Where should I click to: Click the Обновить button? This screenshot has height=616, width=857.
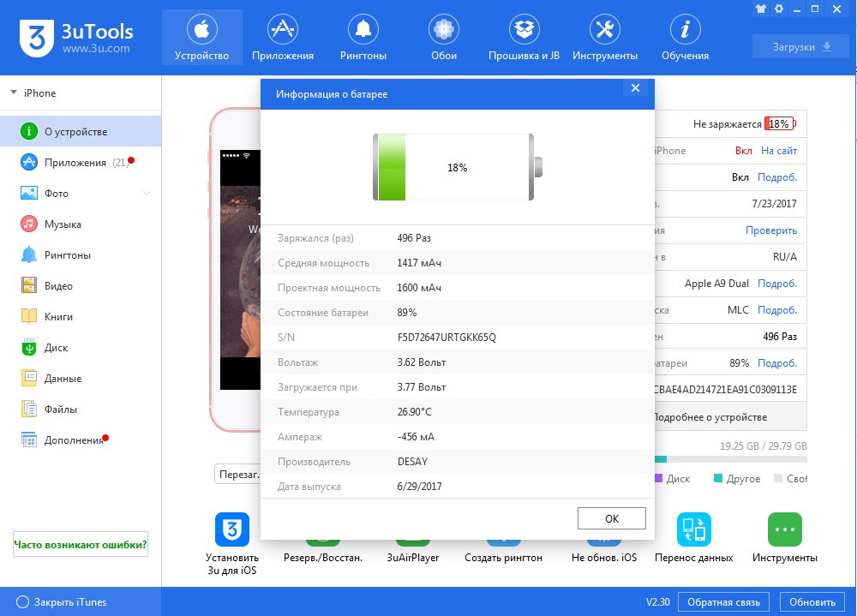[x=812, y=601]
